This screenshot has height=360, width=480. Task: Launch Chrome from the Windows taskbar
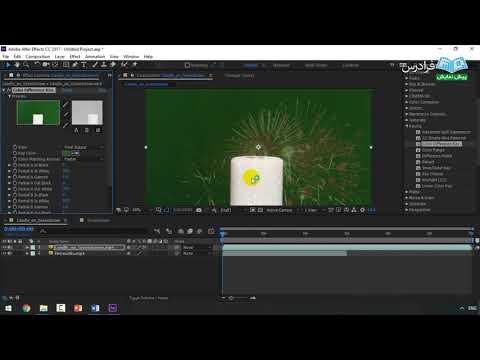pyautogui.click(x=26, y=308)
